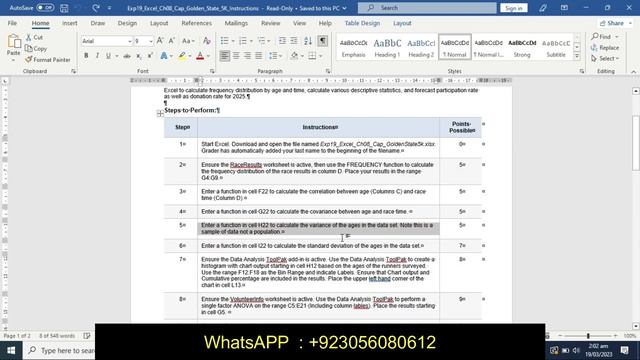Apply the Emphasis style
This screenshot has height=360, width=640.
click(x=353, y=47)
